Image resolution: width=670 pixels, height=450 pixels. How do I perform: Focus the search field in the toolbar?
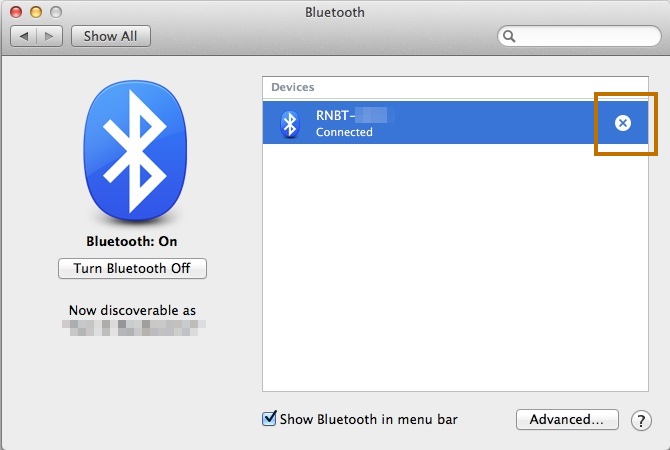tap(579, 36)
